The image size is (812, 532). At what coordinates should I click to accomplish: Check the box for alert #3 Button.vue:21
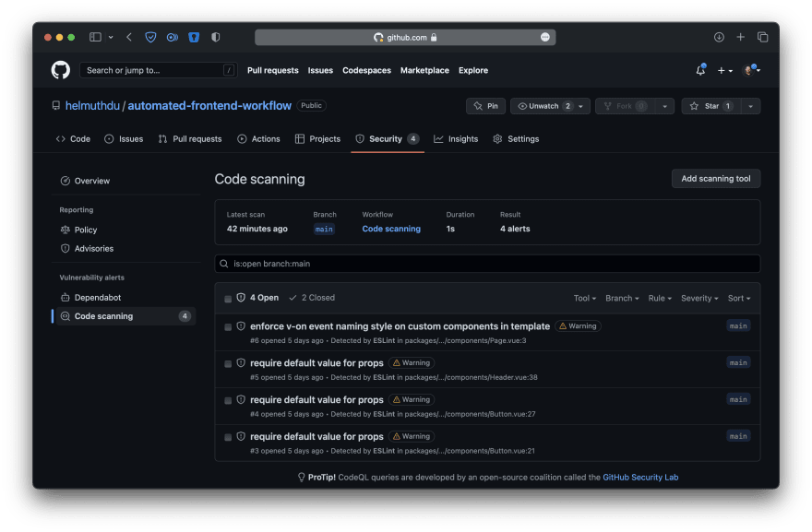pyautogui.click(x=228, y=437)
